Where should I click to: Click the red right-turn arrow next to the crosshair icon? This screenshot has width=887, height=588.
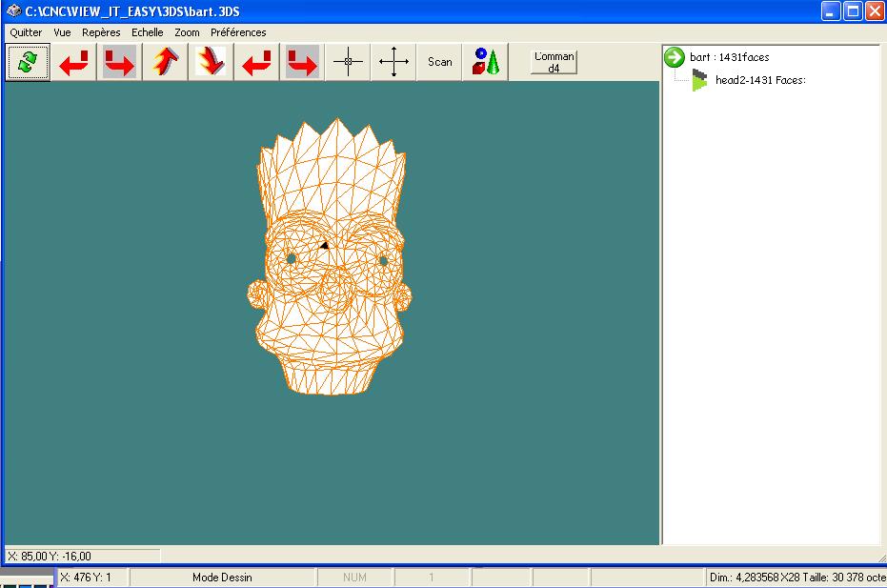302,62
